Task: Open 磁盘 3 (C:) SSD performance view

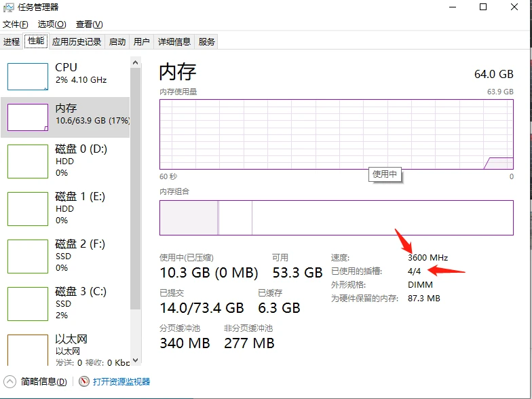Action: pos(65,304)
